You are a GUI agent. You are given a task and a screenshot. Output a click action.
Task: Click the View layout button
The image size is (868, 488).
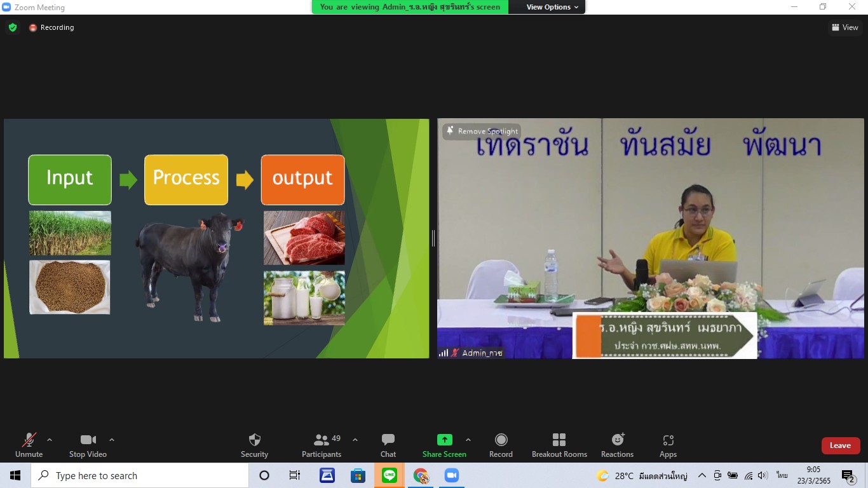[845, 27]
